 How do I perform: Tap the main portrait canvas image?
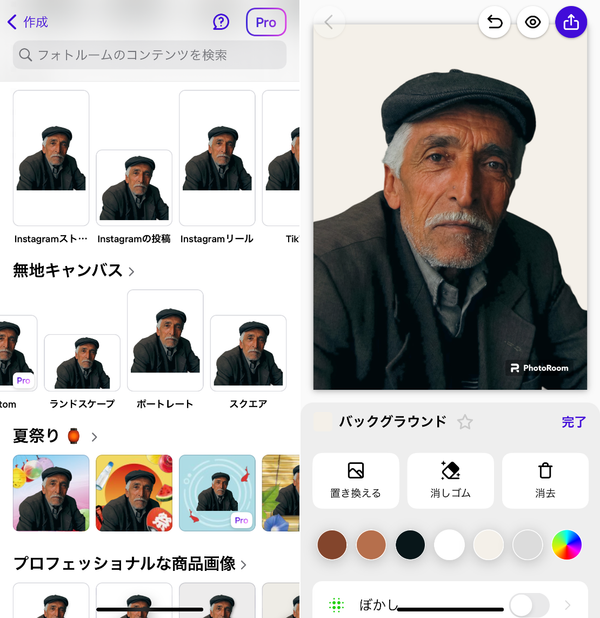[x=450, y=207]
